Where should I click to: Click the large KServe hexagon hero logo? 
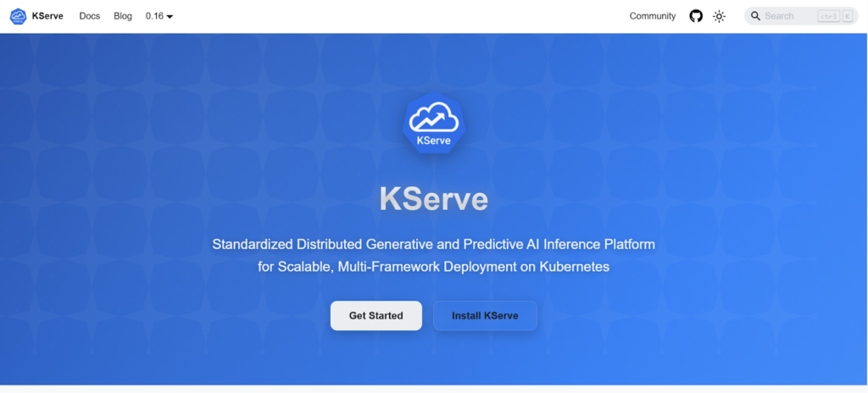coord(433,124)
